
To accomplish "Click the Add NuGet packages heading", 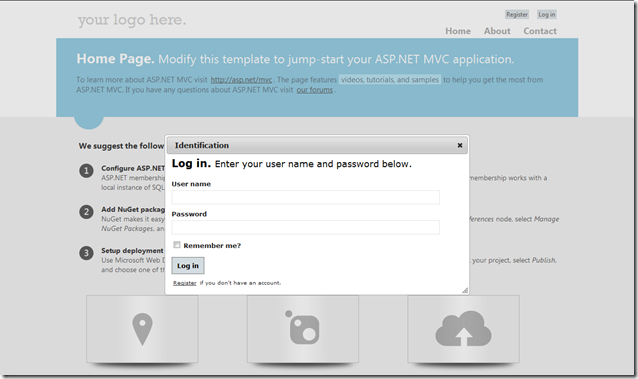I will pos(133,210).
